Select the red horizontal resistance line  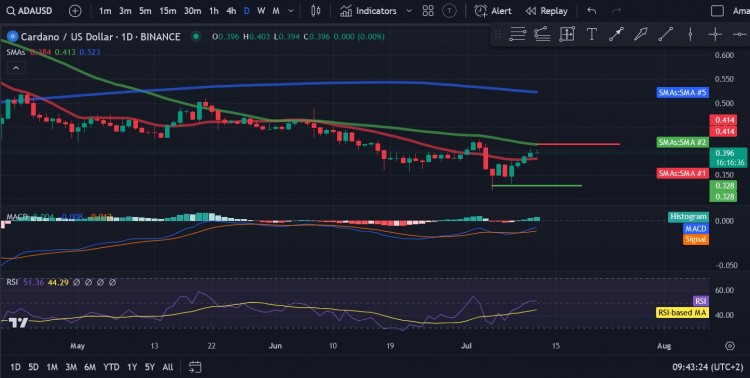[579, 144]
